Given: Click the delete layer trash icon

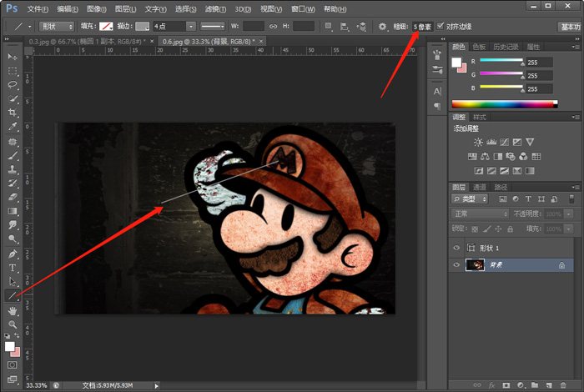Looking at the screenshot, I should coord(563,385).
